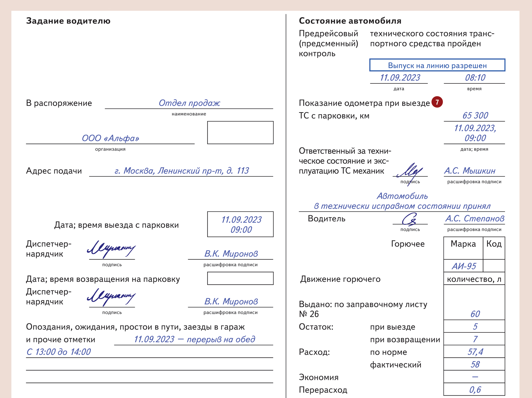Click the driver's signature
532x398 pixels.
[x=409, y=219]
